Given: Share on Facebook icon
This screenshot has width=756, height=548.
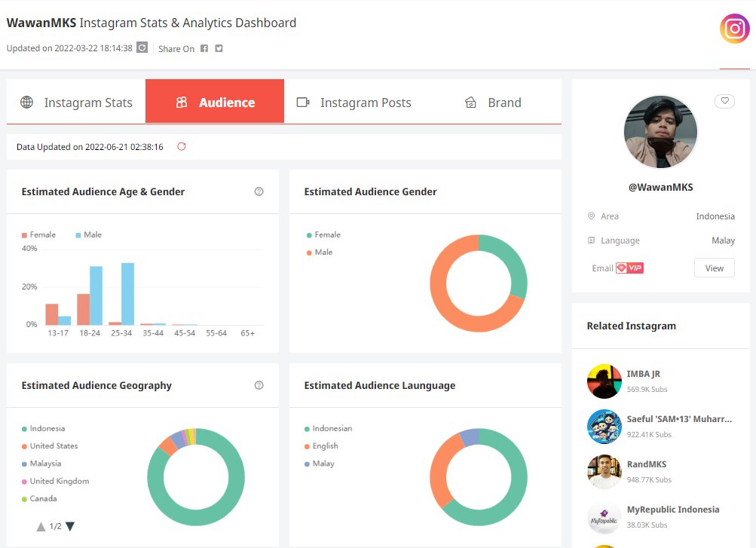Looking at the screenshot, I should click(204, 48).
